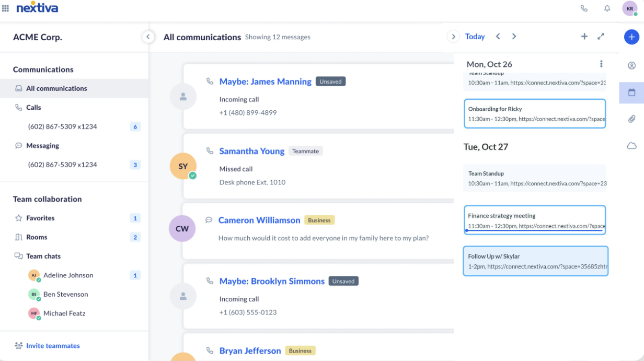644x361 pixels.
Task: Collapse the calendar panel with right chevron
Action: [453, 37]
